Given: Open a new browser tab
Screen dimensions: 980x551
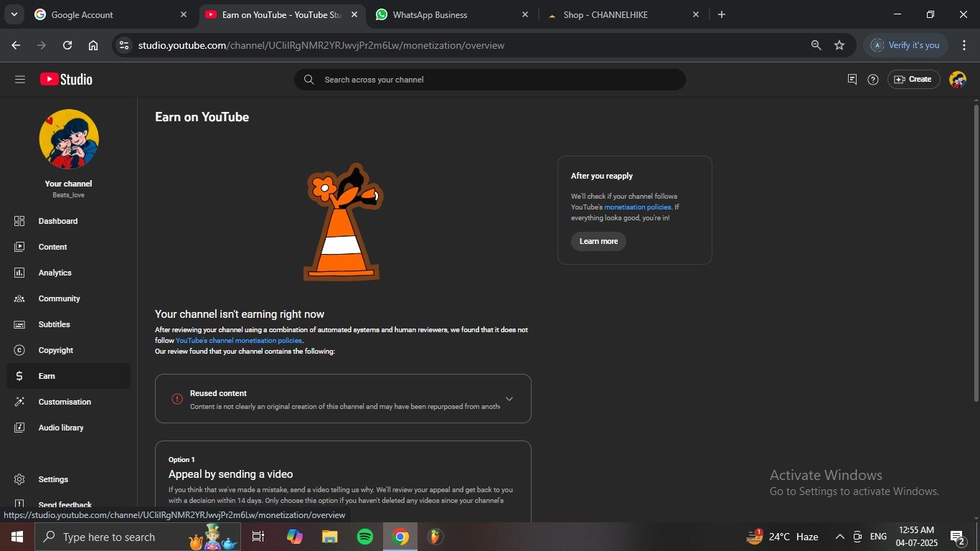Looking at the screenshot, I should (x=722, y=14).
